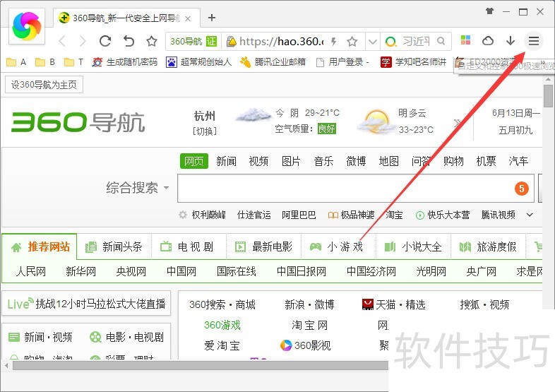Open the 阿里巴巴 hot search link

tap(299, 215)
